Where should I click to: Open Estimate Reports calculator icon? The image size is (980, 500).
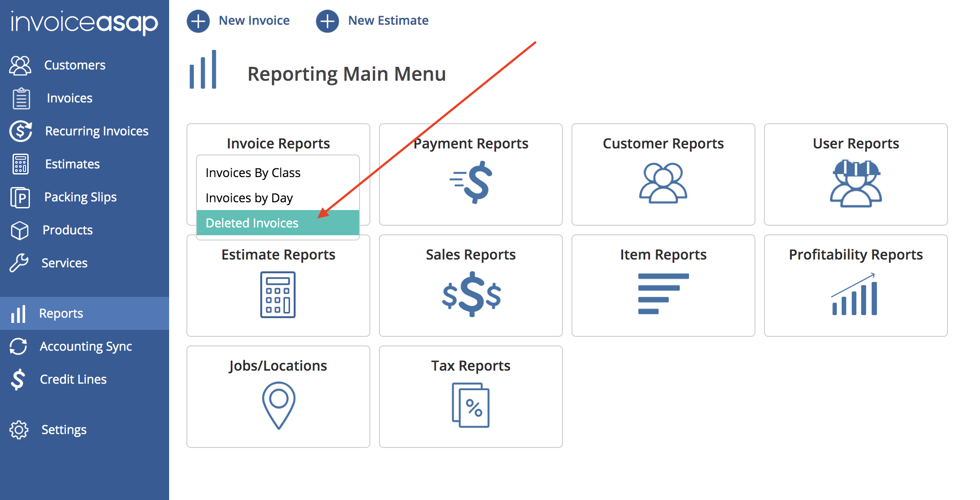click(278, 295)
